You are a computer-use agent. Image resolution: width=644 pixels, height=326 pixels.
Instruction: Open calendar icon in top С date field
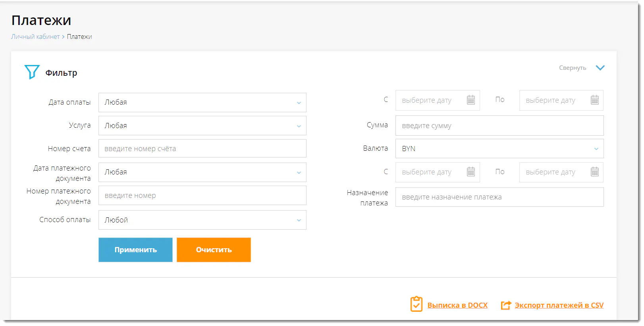(x=470, y=100)
